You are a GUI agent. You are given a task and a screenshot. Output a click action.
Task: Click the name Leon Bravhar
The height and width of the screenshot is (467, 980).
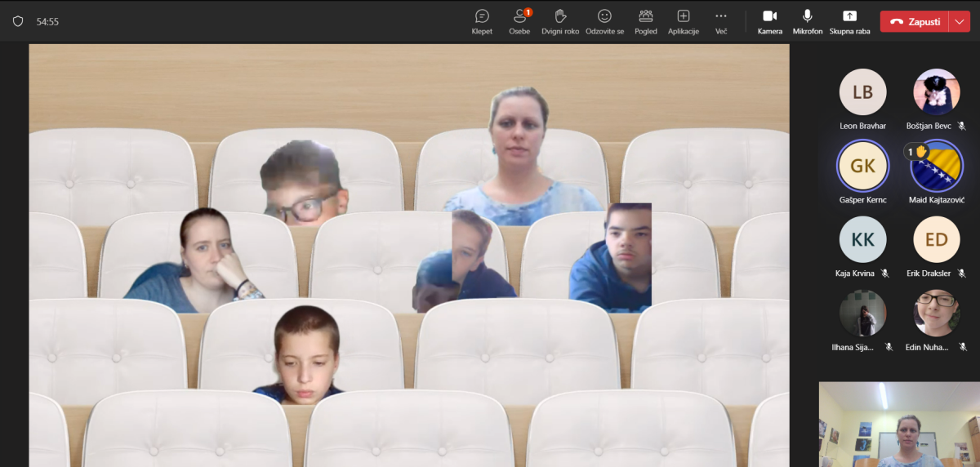(x=862, y=126)
